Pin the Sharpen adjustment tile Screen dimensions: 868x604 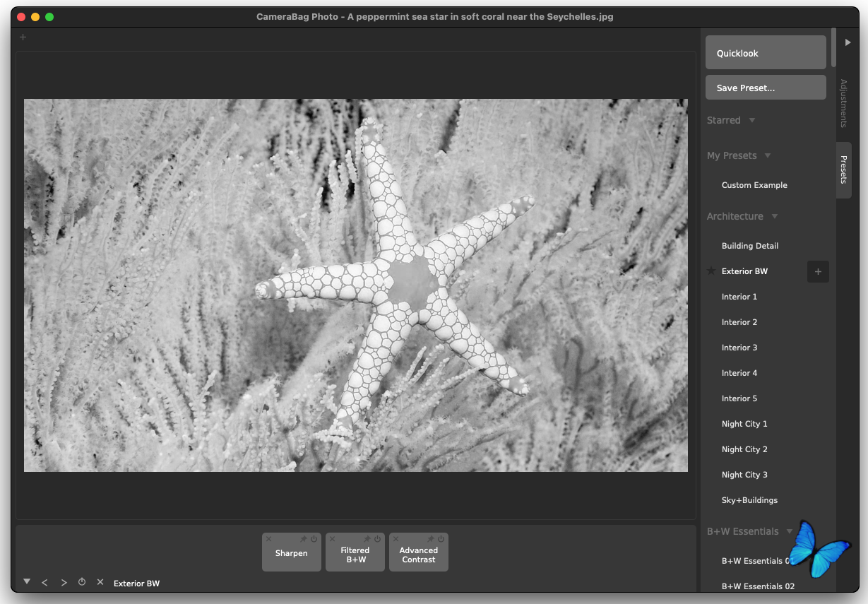303,539
